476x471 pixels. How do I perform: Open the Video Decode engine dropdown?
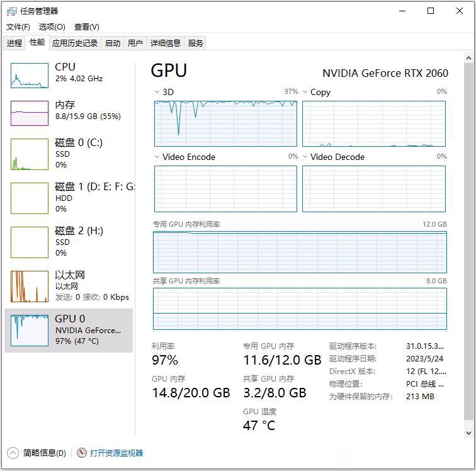coord(305,157)
